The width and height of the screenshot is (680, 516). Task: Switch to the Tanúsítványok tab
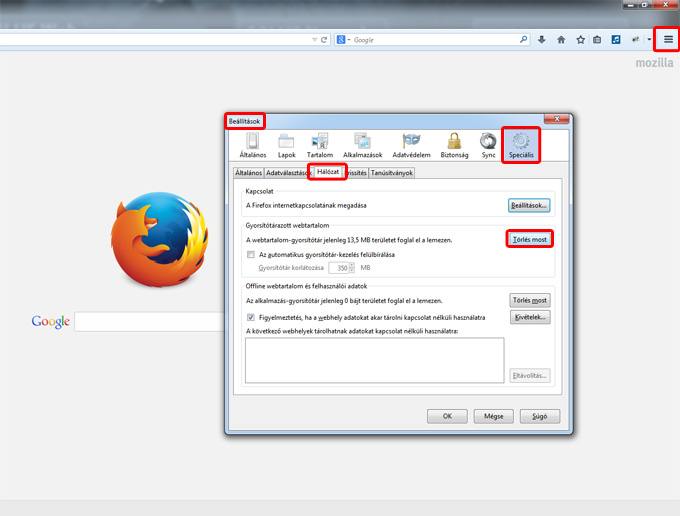tap(391, 172)
